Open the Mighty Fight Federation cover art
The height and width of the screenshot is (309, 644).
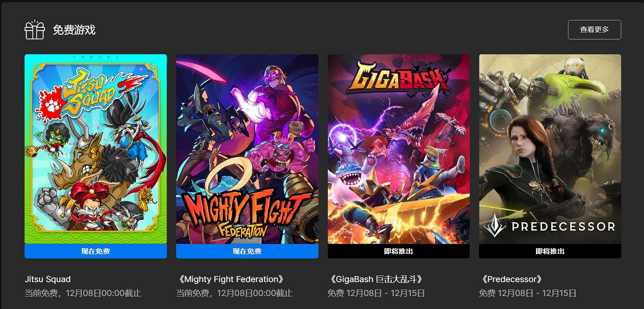pos(247,149)
